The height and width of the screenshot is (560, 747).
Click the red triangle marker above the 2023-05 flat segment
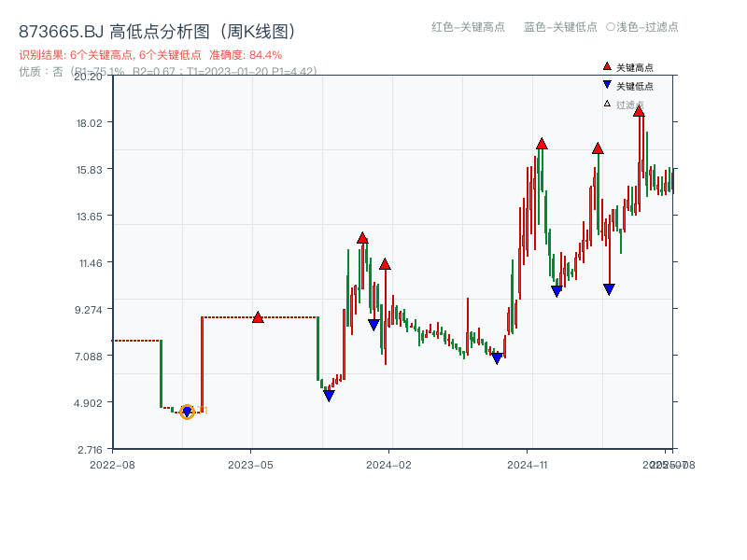tap(258, 316)
